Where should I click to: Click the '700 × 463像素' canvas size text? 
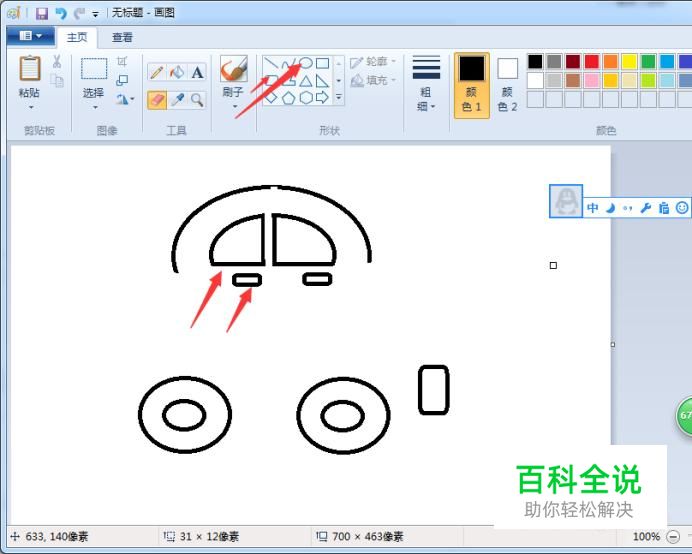(x=368, y=537)
